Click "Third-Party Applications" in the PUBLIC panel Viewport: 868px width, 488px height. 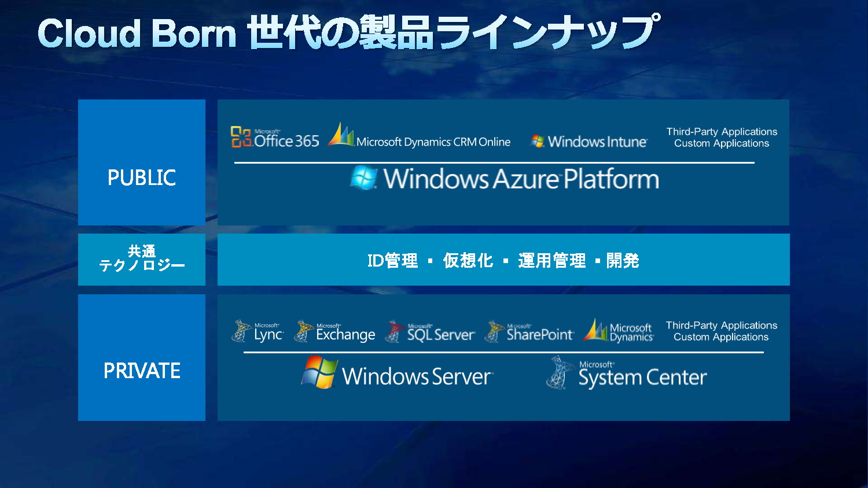pyautogui.click(x=722, y=132)
